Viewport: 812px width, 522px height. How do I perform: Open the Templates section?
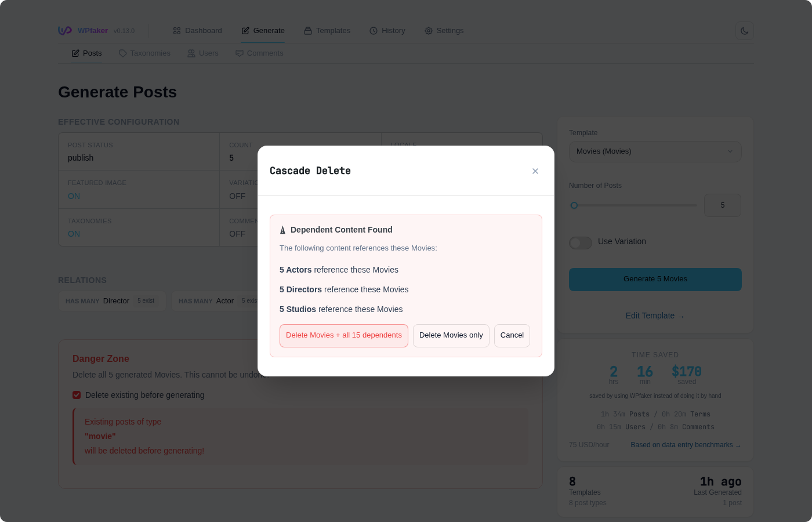click(x=327, y=31)
